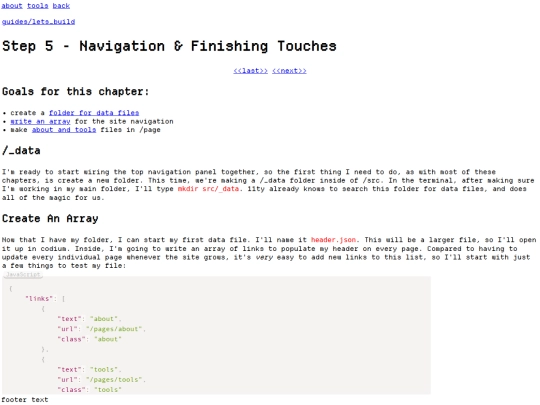The height and width of the screenshot is (405, 540).
Task: Click the "/pages/tools" string in code
Action: (x=114, y=380)
